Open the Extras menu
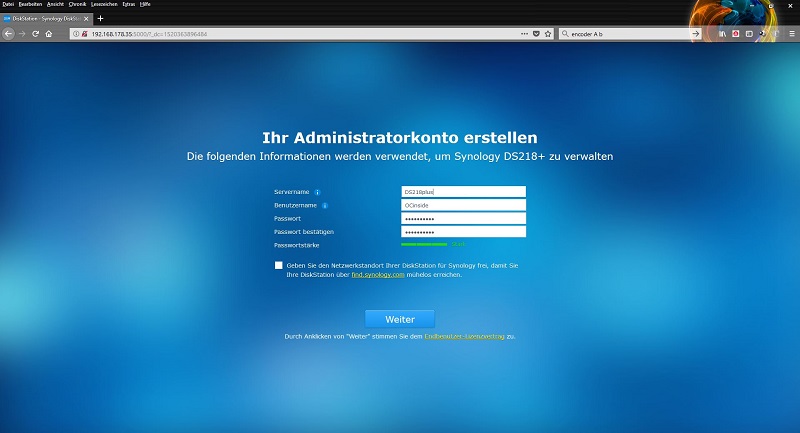 coord(129,4)
